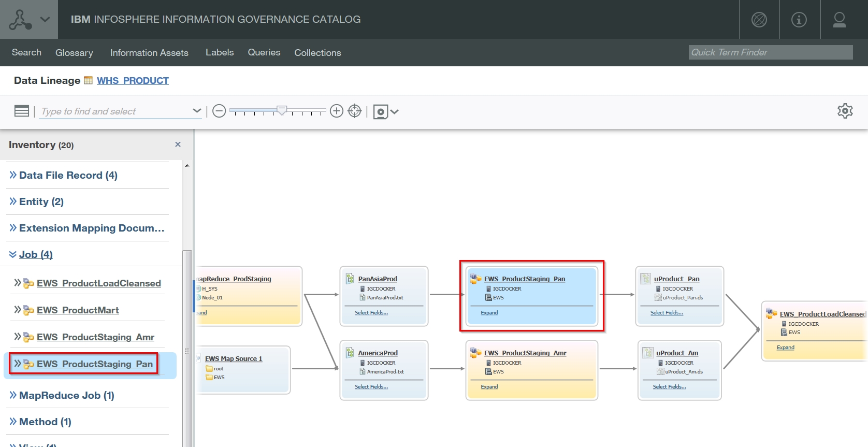The height and width of the screenshot is (447, 868).
Task: Open the Information Assets menu
Action: pyautogui.click(x=149, y=53)
